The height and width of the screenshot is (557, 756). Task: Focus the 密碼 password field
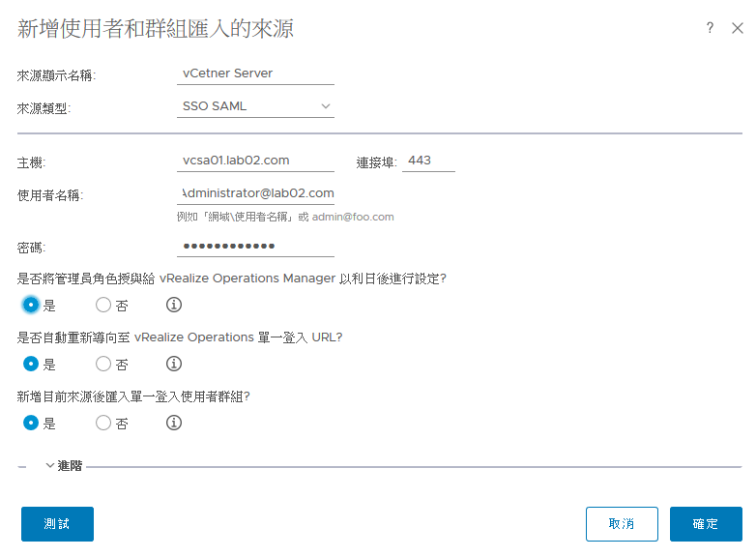255,246
